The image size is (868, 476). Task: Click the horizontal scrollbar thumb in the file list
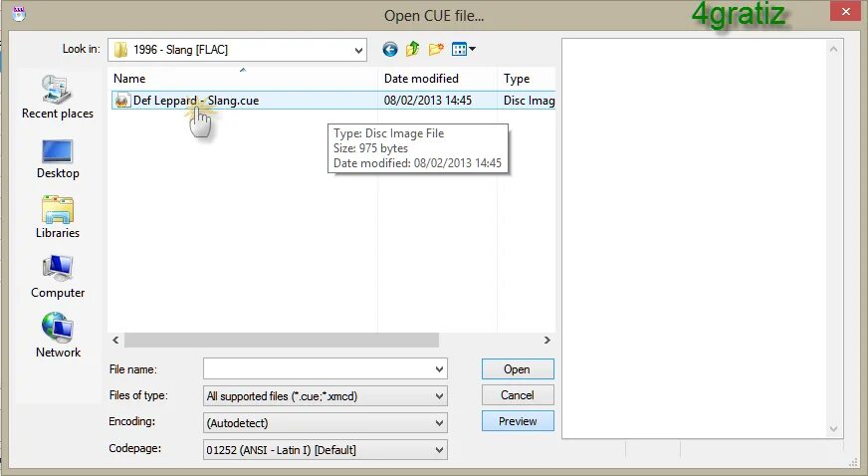point(282,340)
